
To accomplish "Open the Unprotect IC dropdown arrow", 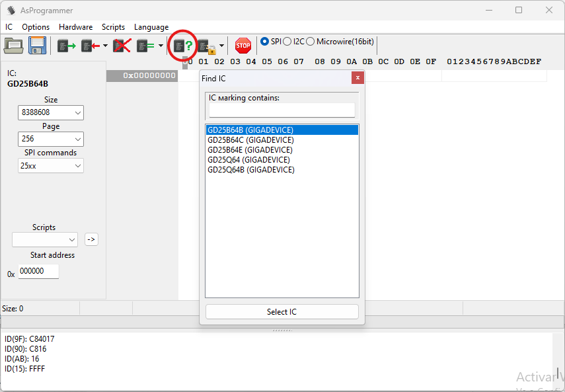I will click(x=221, y=46).
